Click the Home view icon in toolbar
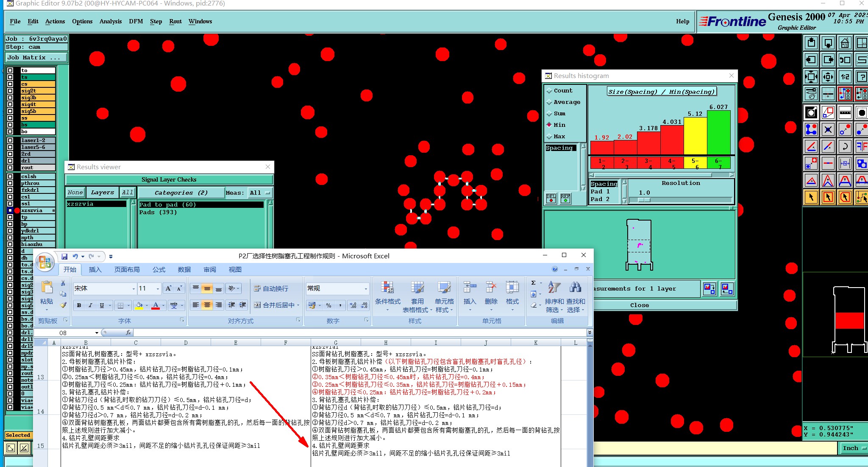This screenshot has height=467, width=868. click(845, 43)
